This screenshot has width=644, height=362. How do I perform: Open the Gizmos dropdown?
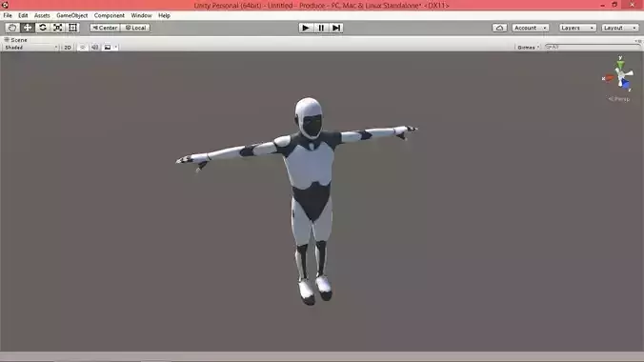528,48
